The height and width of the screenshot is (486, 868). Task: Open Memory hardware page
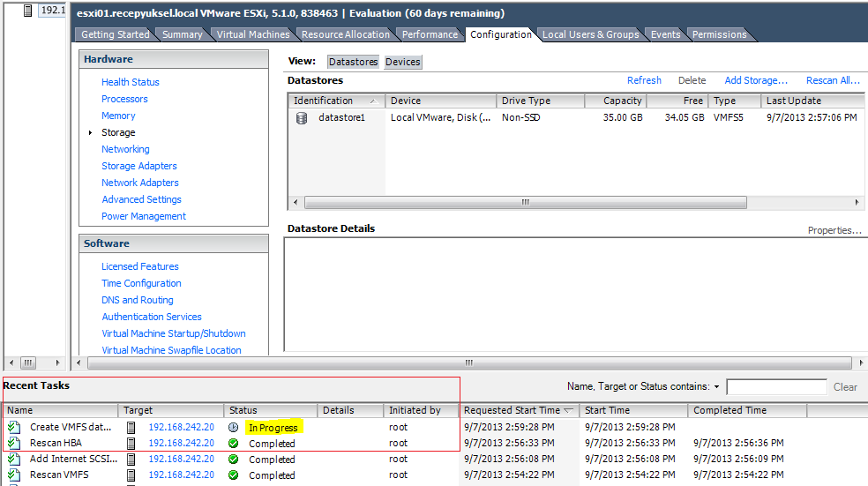[118, 116]
